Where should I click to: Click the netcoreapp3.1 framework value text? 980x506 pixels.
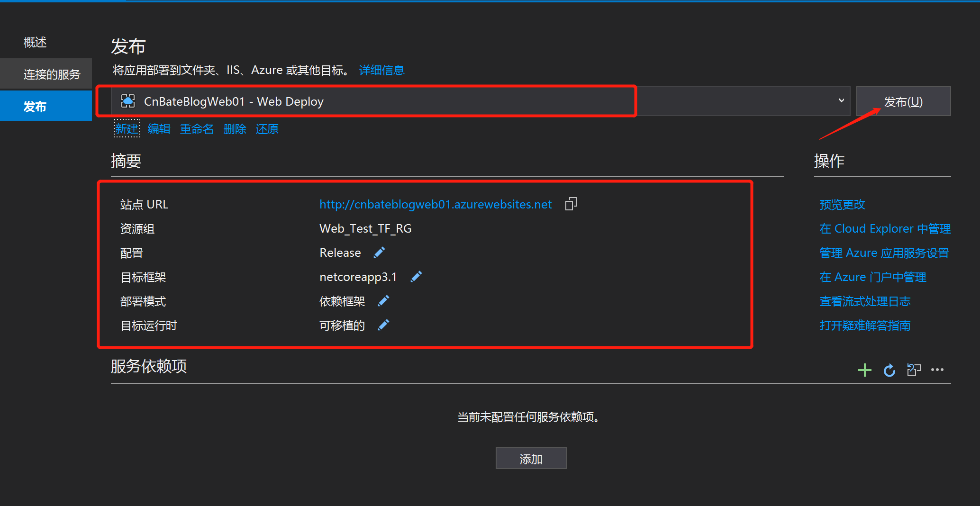358,277
